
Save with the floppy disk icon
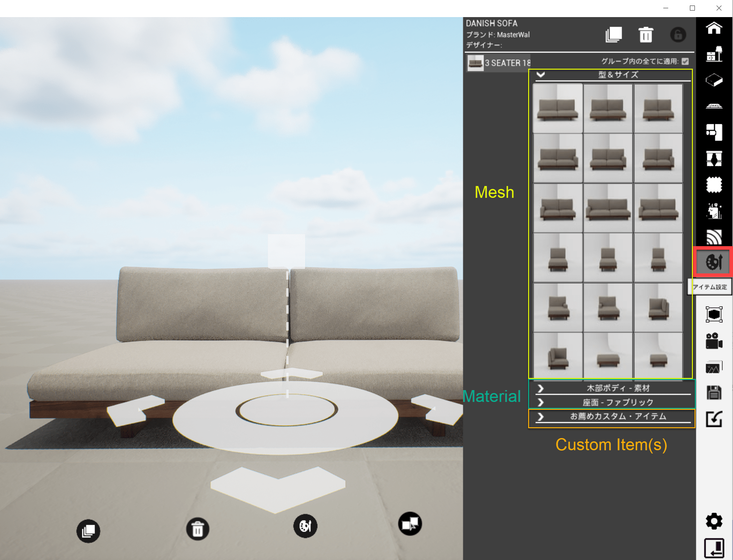click(714, 393)
